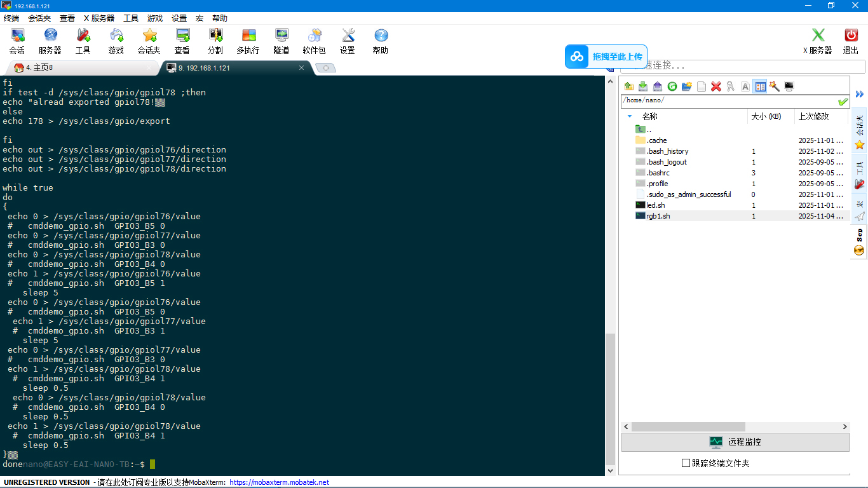Confirm path with green checkmark
The image size is (868, 488).
tap(843, 102)
